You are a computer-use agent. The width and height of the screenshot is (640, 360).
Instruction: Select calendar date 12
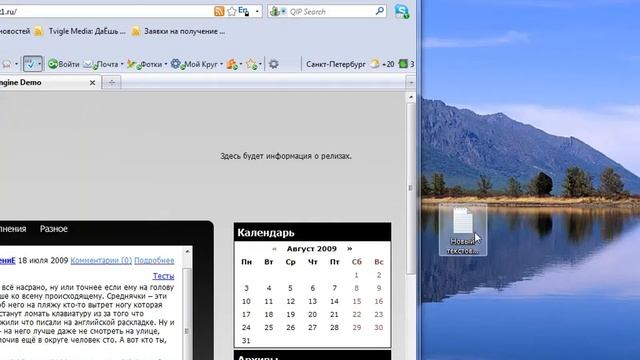(290, 301)
